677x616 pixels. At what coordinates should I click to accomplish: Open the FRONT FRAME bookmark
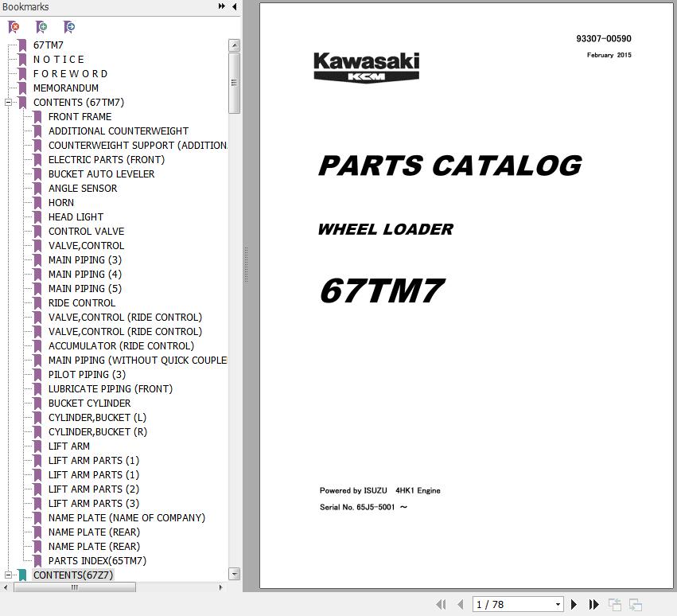(80, 117)
